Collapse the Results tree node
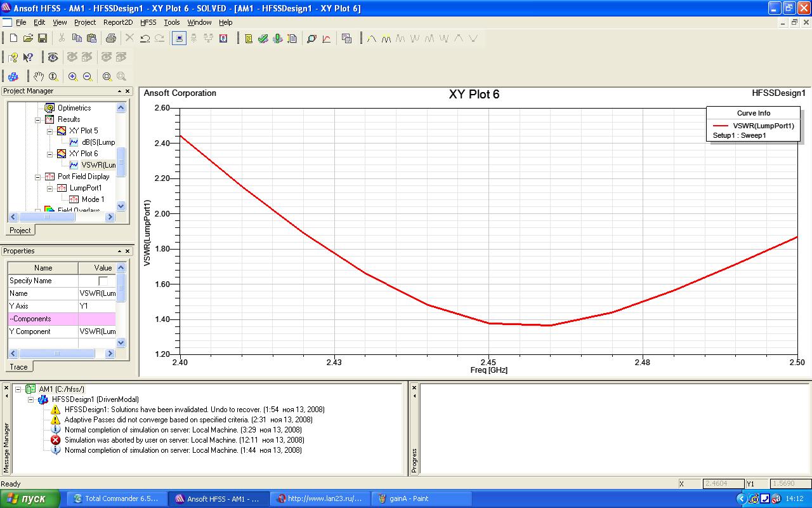The image size is (812, 508). pos(38,119)
